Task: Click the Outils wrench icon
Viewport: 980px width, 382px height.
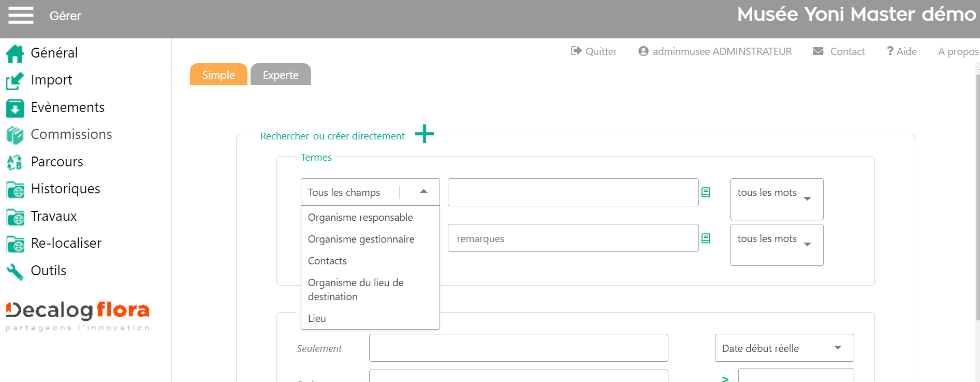Action: (15, 271)
